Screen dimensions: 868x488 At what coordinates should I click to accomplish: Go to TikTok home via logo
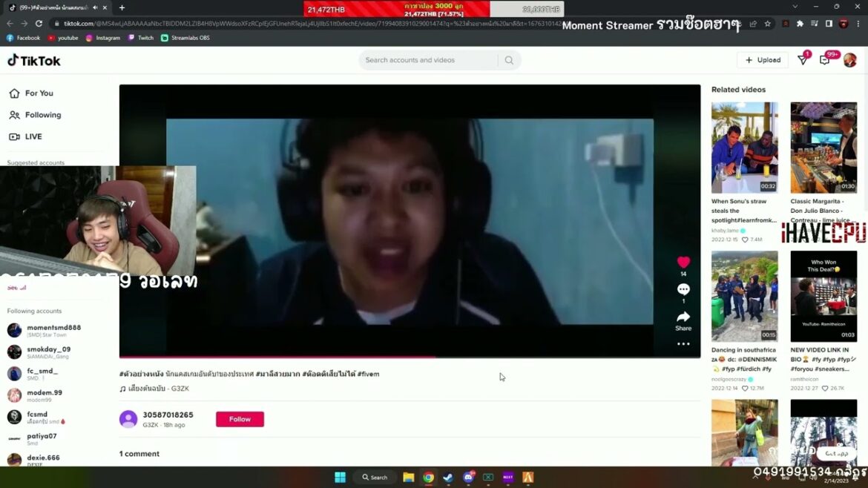[x=34, y=61]
